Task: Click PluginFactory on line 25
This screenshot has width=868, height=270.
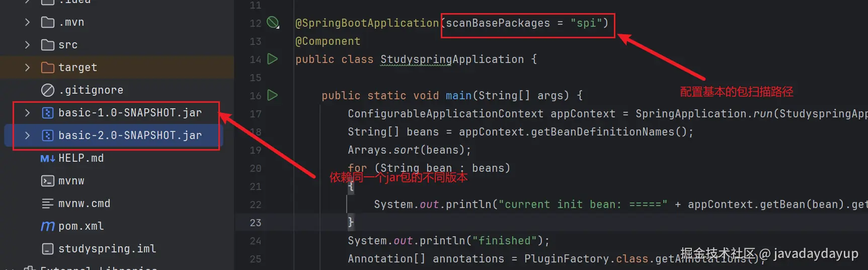Action: (x=567, y=259)
